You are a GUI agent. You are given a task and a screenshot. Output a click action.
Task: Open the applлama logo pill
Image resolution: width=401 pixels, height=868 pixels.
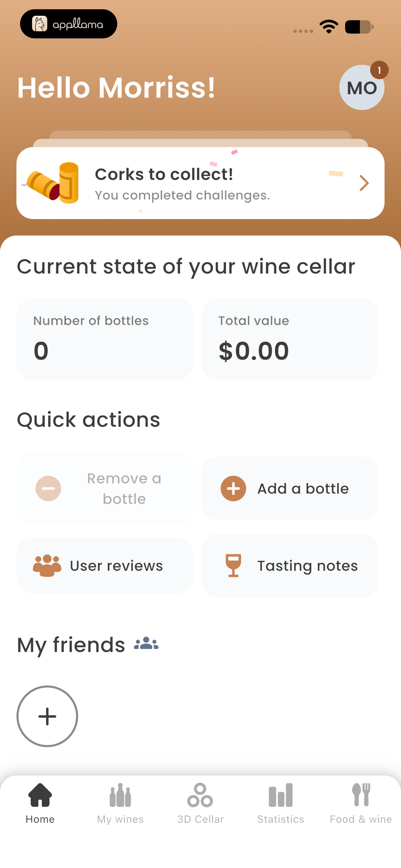coord(69,24)
